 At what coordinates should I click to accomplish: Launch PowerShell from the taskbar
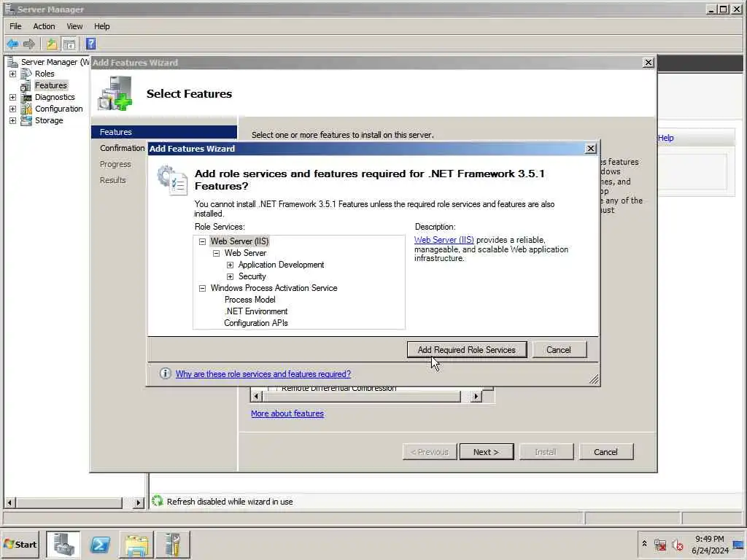tap(100, 544)
